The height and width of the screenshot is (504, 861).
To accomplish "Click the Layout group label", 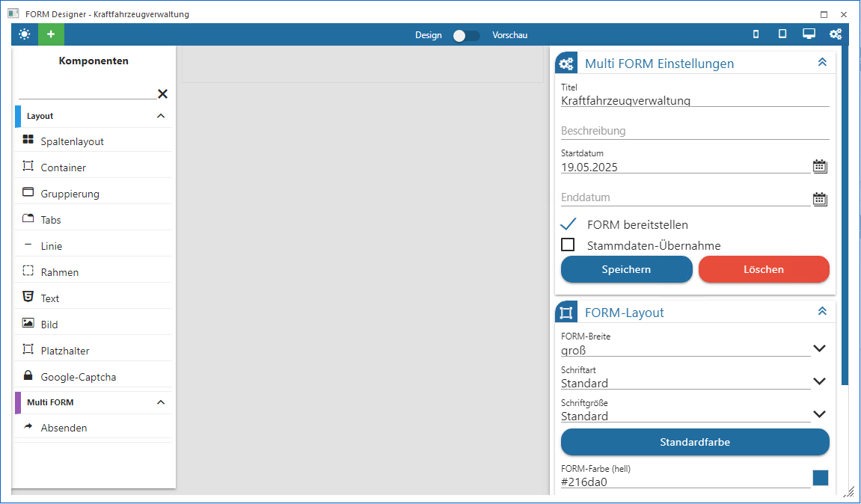I will (40, 116).
